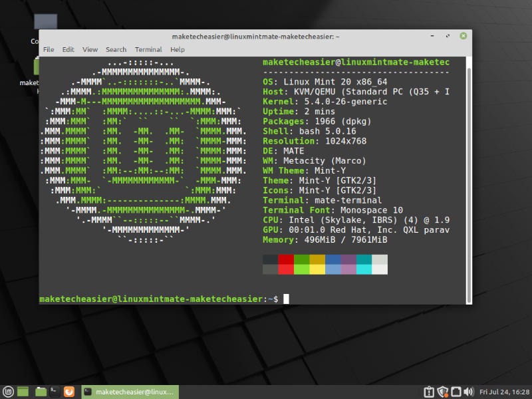Click the clipboard tray icon
The image size is (532, 399).
pos(428,391)
